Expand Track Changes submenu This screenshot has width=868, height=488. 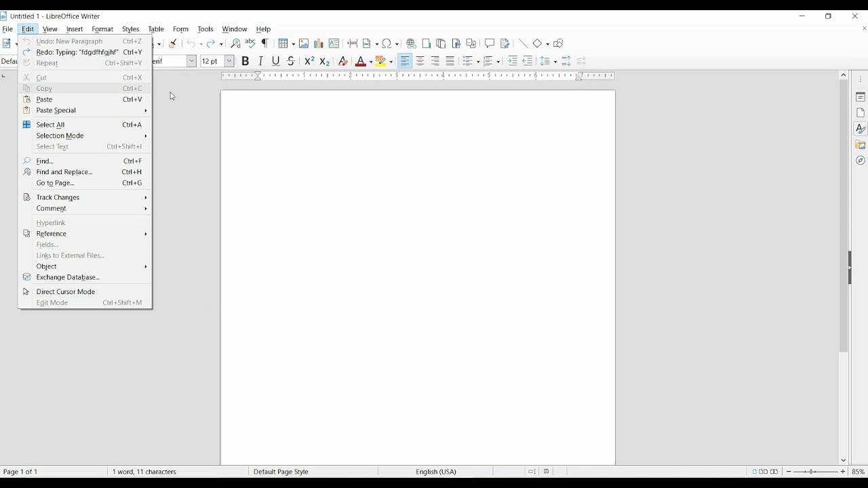tap(85, 197)
